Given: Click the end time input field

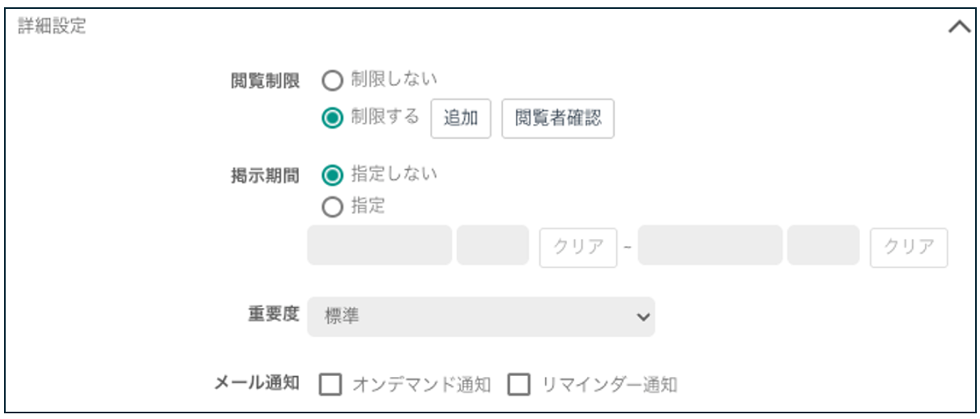Looking at the screenshot, I should click(823, 246).
